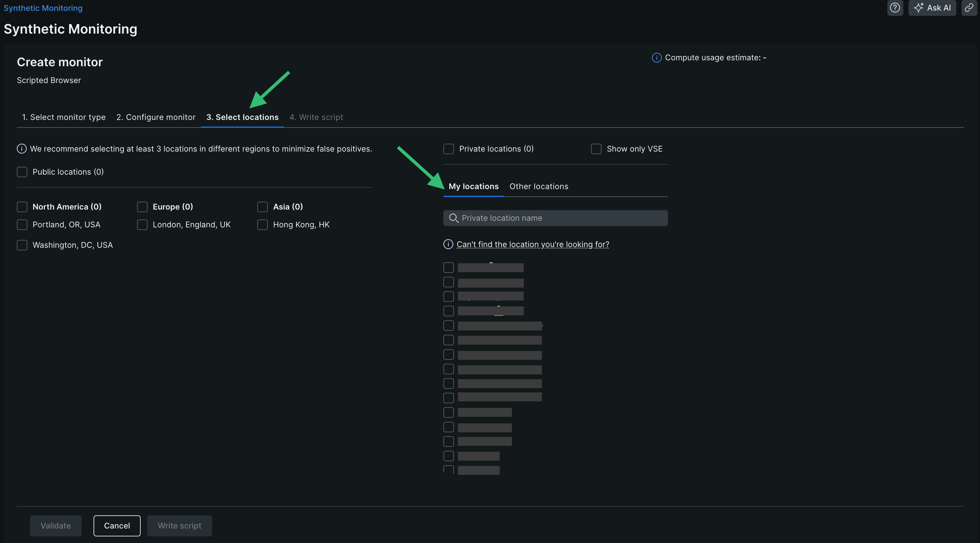Click the Synthetic Monitoring breadcrumb link

tap(43, 8)
